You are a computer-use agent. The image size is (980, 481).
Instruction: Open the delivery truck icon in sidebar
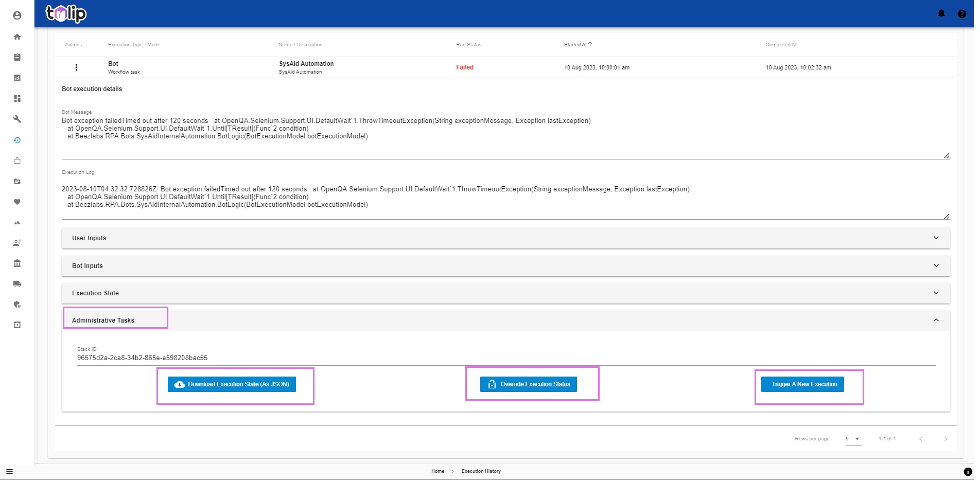(17, 283)
